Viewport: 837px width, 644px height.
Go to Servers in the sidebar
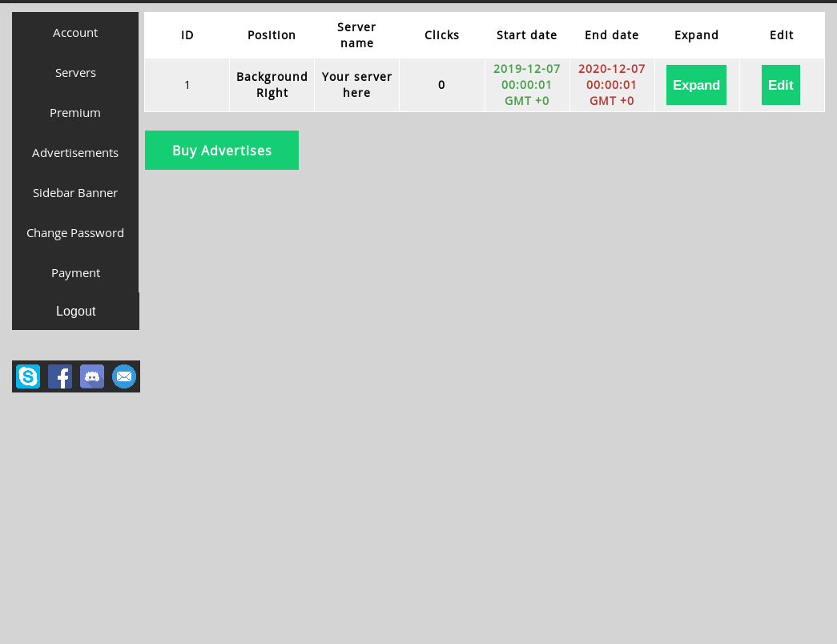point(75,73)
